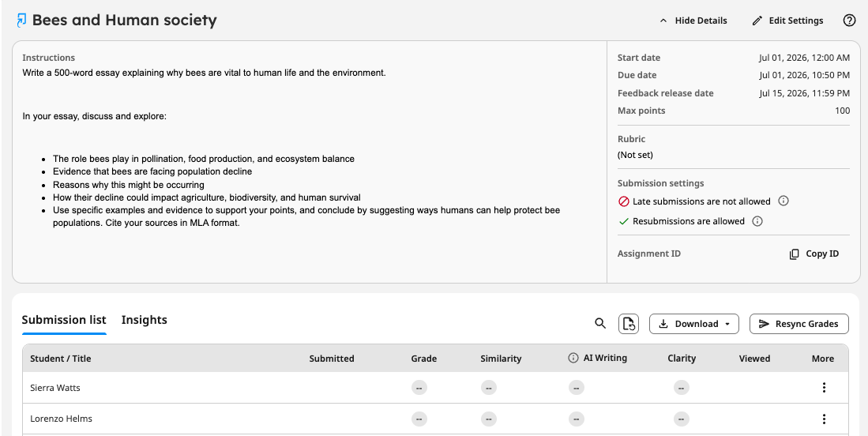Click the Copy ID clipboard icon

pos(794,254)
